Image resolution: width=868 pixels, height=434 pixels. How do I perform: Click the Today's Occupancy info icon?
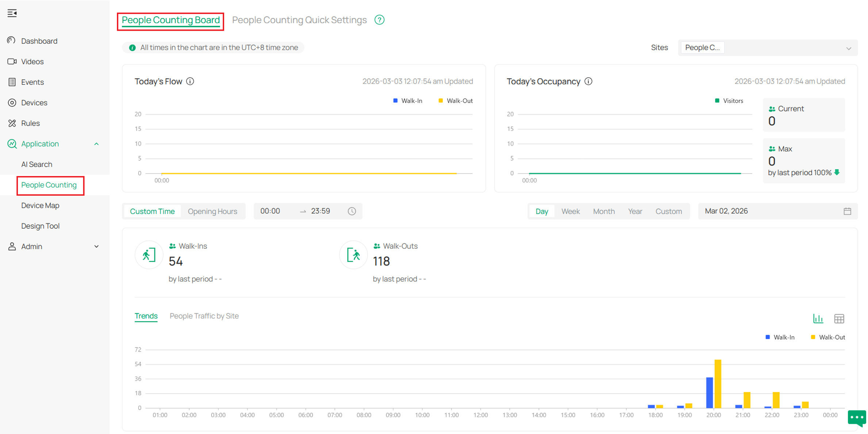click(x=588, y=81)
